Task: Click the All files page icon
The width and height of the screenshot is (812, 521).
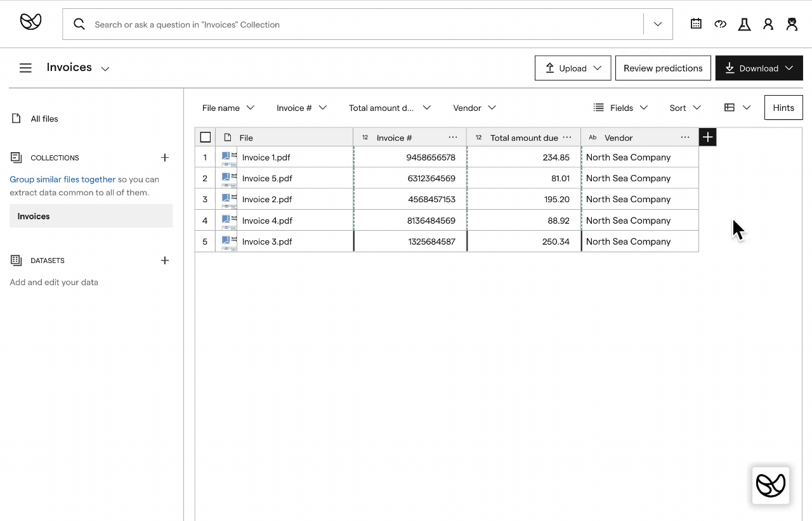Action: pyautogui.click(x=16, y=119)
